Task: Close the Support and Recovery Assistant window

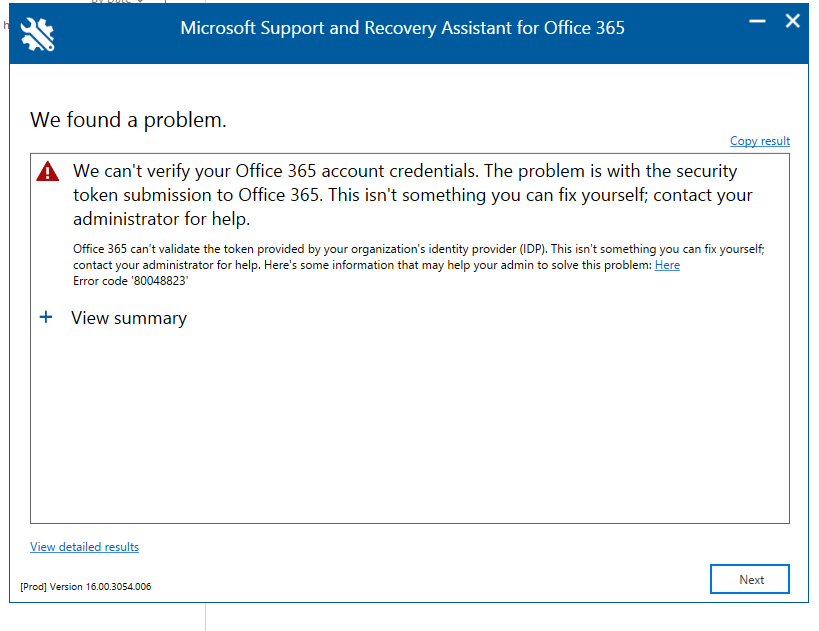Action: (x=792, y=21)
